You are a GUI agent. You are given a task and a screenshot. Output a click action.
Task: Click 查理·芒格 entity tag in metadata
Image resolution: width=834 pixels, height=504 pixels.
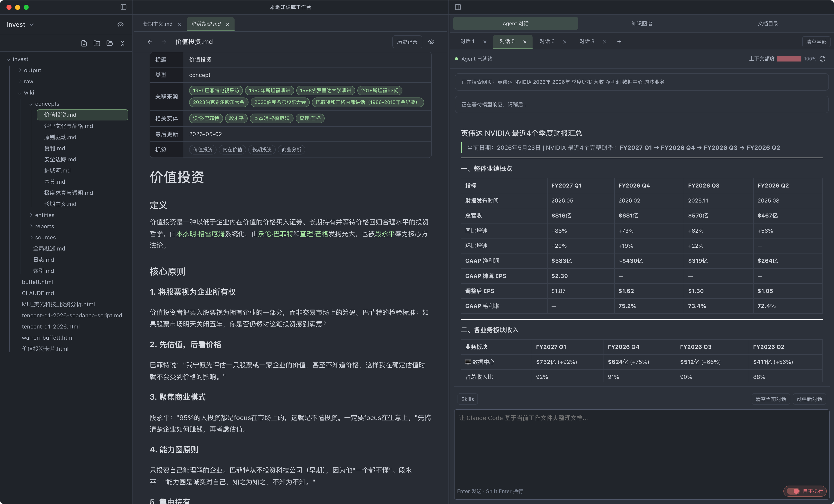310,118
